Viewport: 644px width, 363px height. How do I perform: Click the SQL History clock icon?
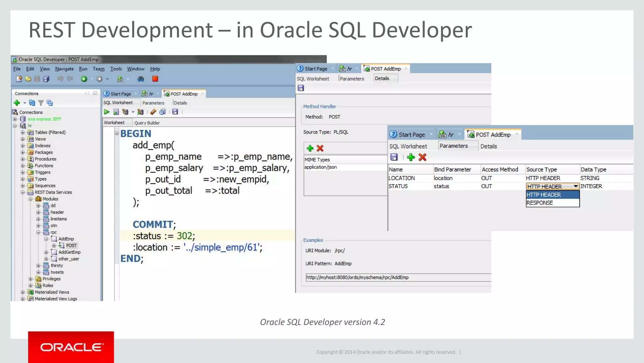tap(162, 112)
